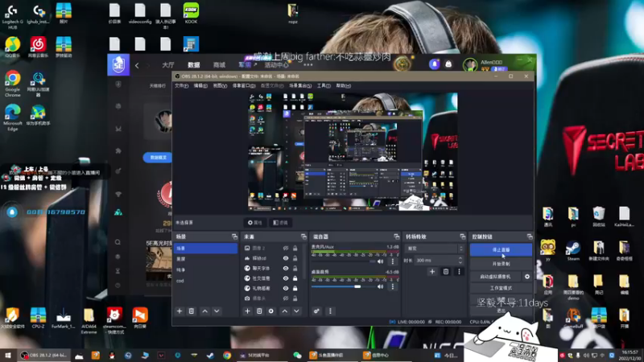Click the 停止直播 stop streaming button

click(x=501, y=250)
